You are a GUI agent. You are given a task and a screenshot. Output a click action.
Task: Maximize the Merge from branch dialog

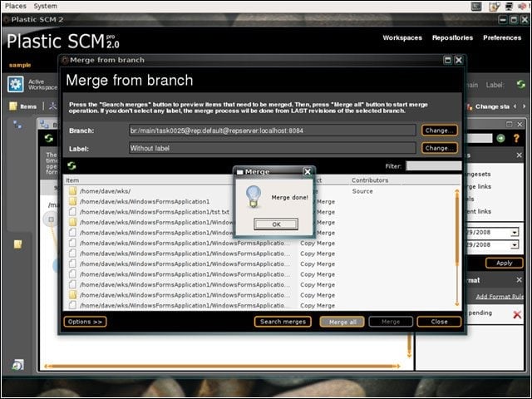(x=447, y=60)
